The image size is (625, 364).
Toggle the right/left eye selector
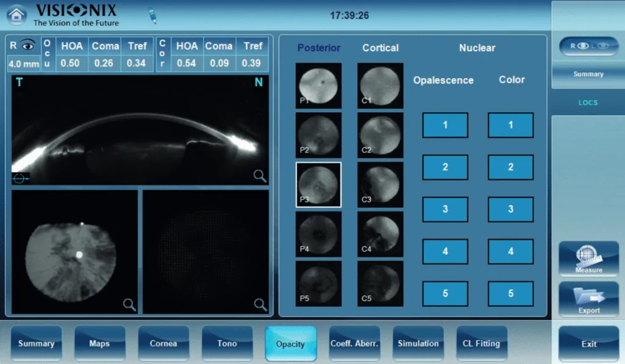[x=588, y=46]
